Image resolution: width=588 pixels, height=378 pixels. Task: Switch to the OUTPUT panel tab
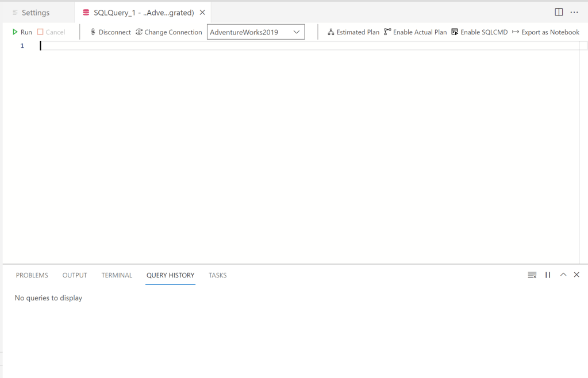pos(75,275)
